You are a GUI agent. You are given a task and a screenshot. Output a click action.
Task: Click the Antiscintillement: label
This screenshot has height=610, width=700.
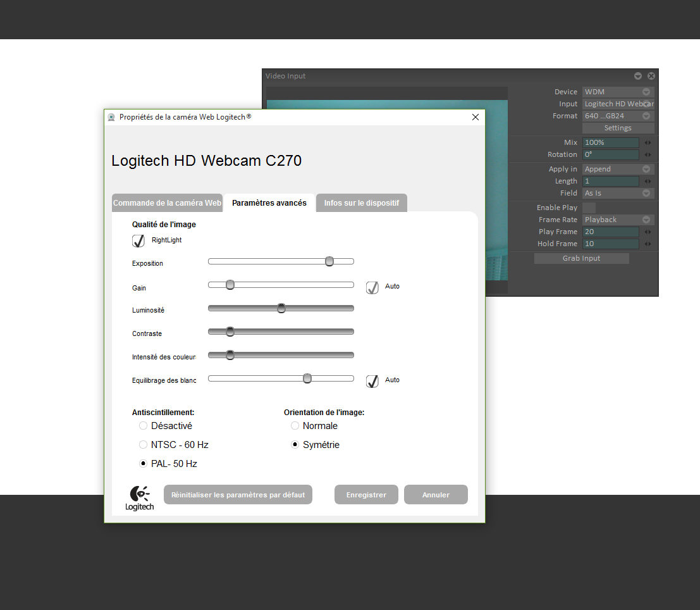coord(163,413)
